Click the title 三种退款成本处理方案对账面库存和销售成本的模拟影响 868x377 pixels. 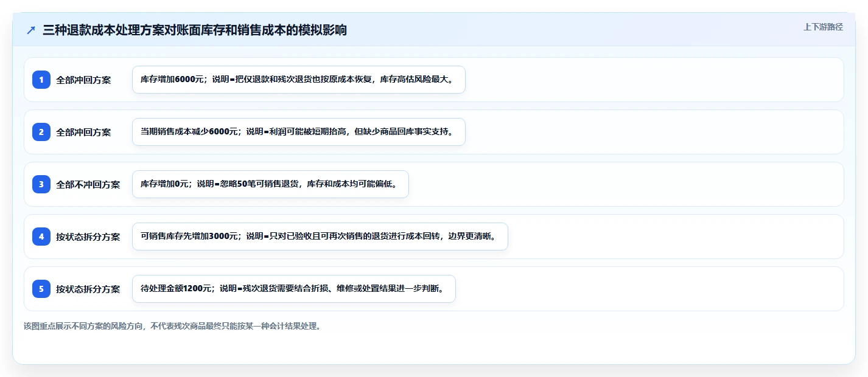coord(195,30)
